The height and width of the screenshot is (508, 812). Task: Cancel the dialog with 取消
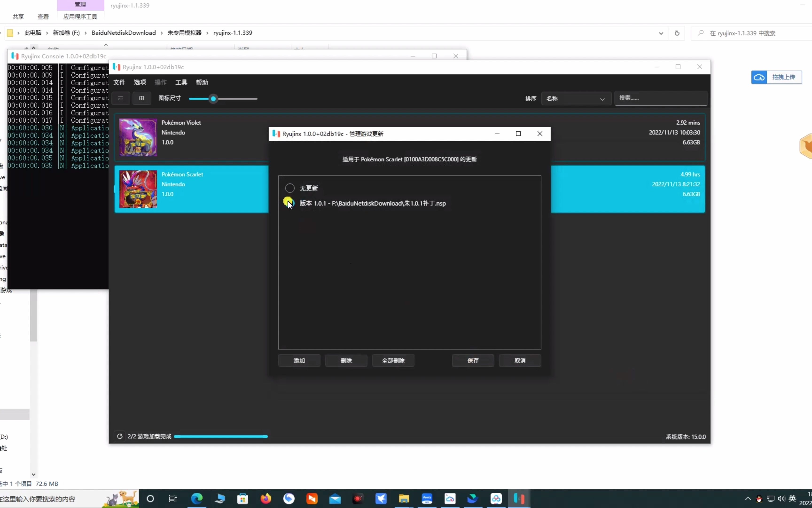[520, 361]
